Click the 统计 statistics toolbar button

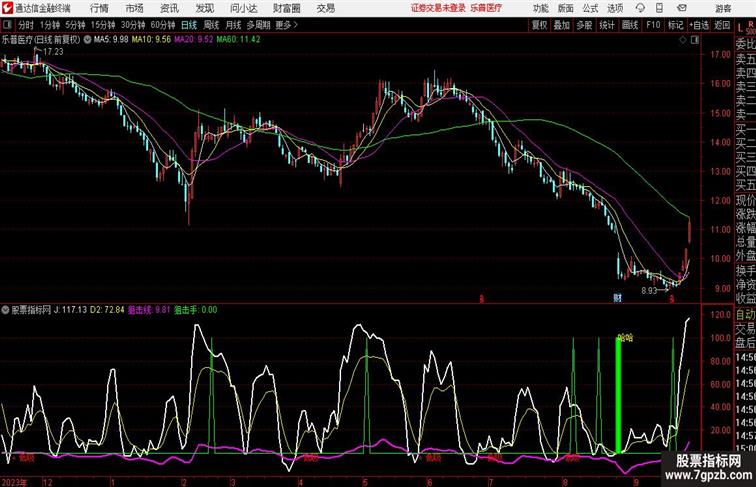(x=607, y=25)
